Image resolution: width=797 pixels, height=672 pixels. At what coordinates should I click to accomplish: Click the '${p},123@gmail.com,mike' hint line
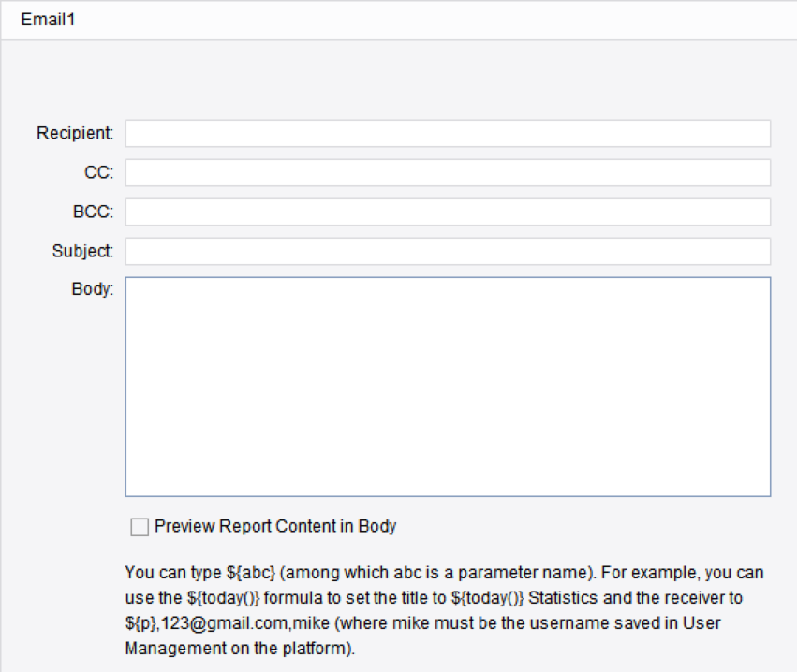click(x=423, y=623)
